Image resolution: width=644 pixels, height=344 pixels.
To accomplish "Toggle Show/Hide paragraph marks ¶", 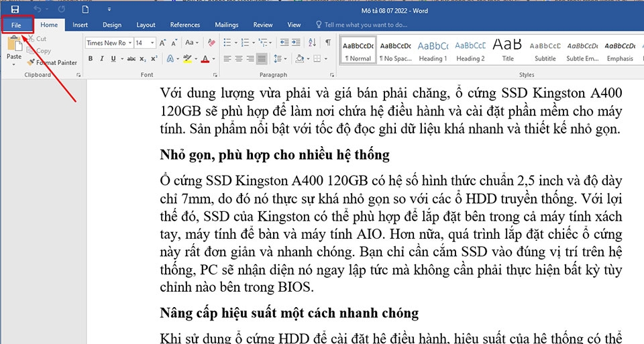I will pyautogui.click(x=328, y=42).
